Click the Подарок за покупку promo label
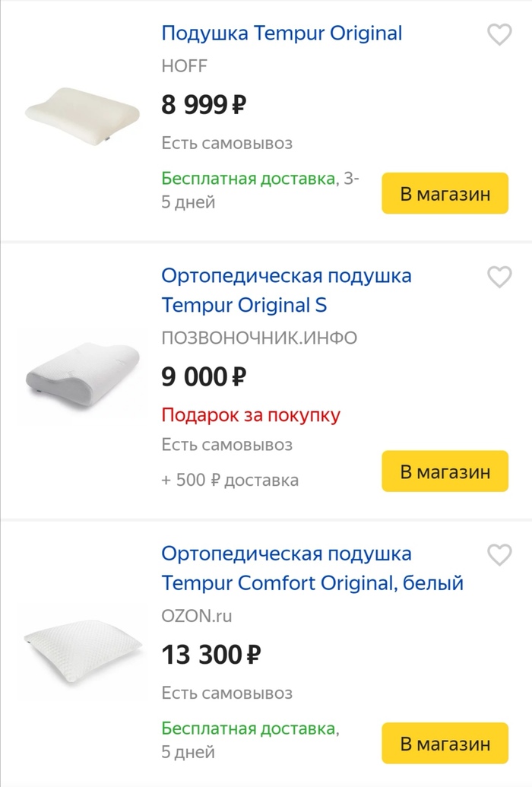The height and width of the screenshot is (787, 532). coord(251,415)
